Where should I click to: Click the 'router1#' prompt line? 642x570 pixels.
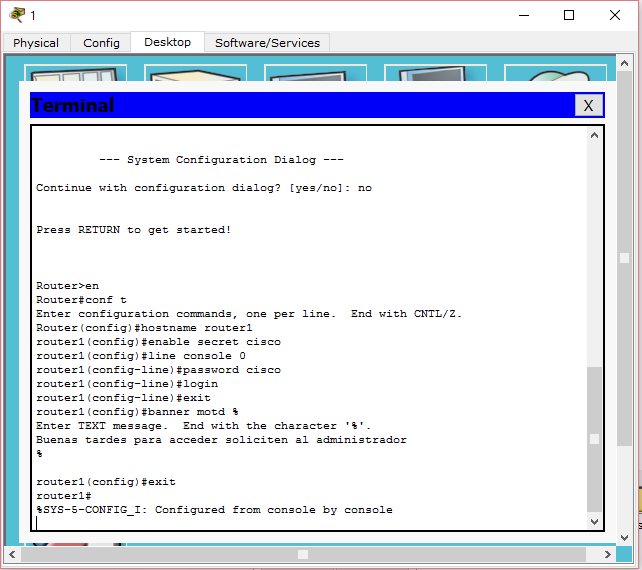(63, 496)
